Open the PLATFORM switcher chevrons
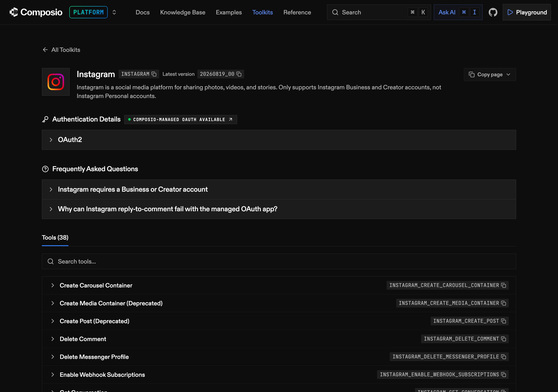Viewport: 558px width, 392px height. click(114, 12)
